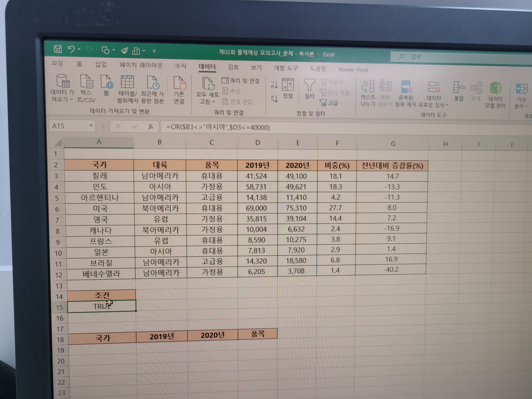Switch to the Developer (개발 도구) tab
Screen dimensions: 532x399
point(286,68)
